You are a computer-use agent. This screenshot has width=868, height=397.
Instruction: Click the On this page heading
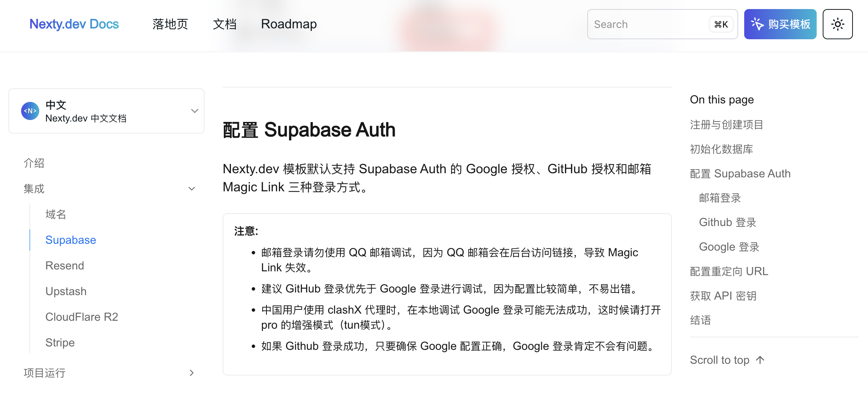tap(722, 100)
